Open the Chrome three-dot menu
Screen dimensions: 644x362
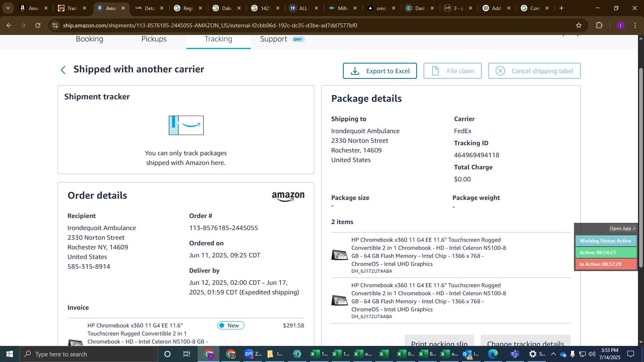(x=635, y=25)
